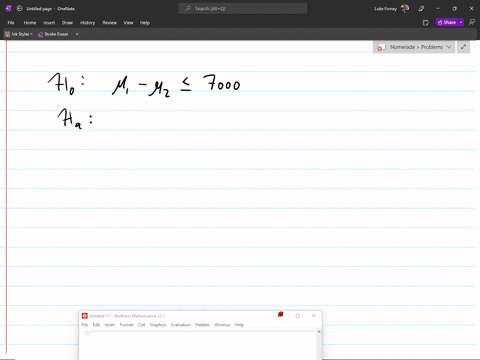Click the notebook feed icon beside Share

(426, 23)
